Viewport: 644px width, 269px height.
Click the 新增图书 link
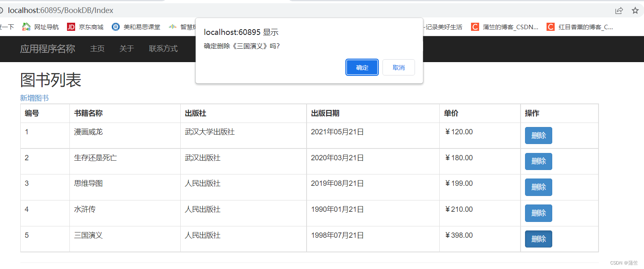35,98
